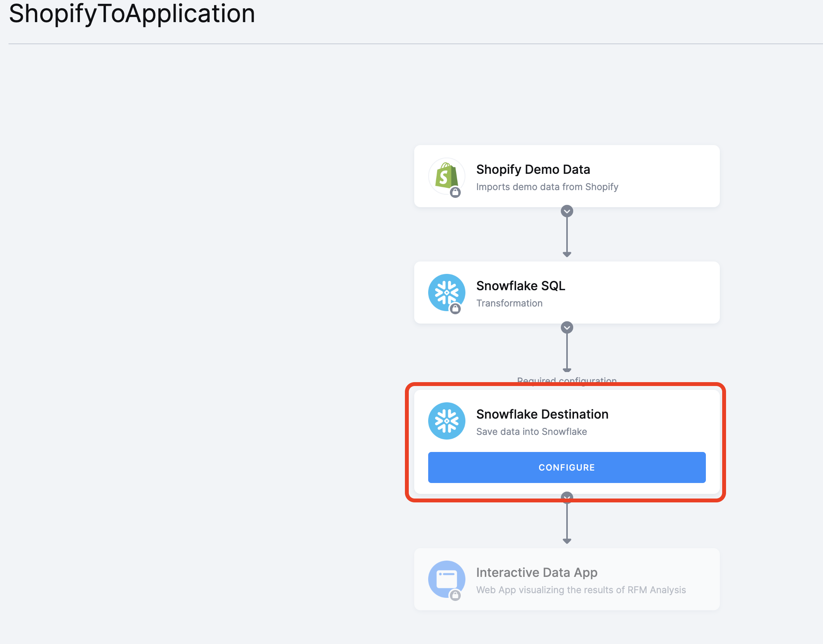The image size is (823, 644).
Task: Open the Snowflake SQL card title
Action: 520,286
